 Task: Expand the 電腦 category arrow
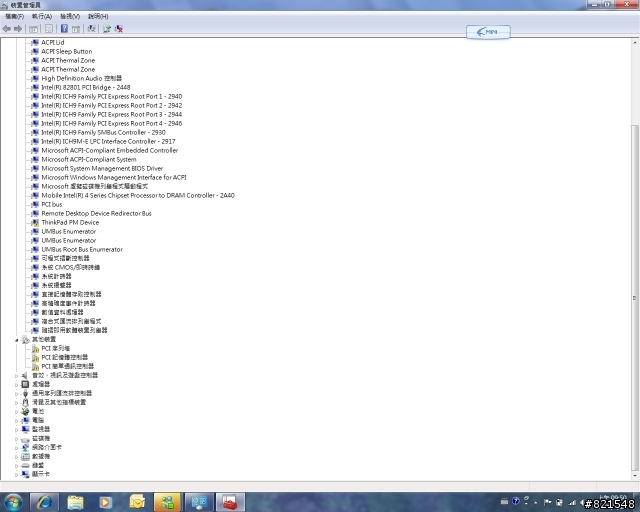click(x=17, y=421)
